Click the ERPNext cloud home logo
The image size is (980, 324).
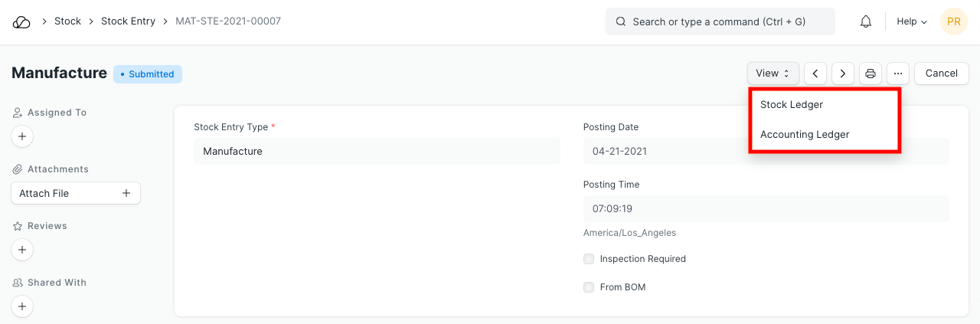tap(21, 22)
